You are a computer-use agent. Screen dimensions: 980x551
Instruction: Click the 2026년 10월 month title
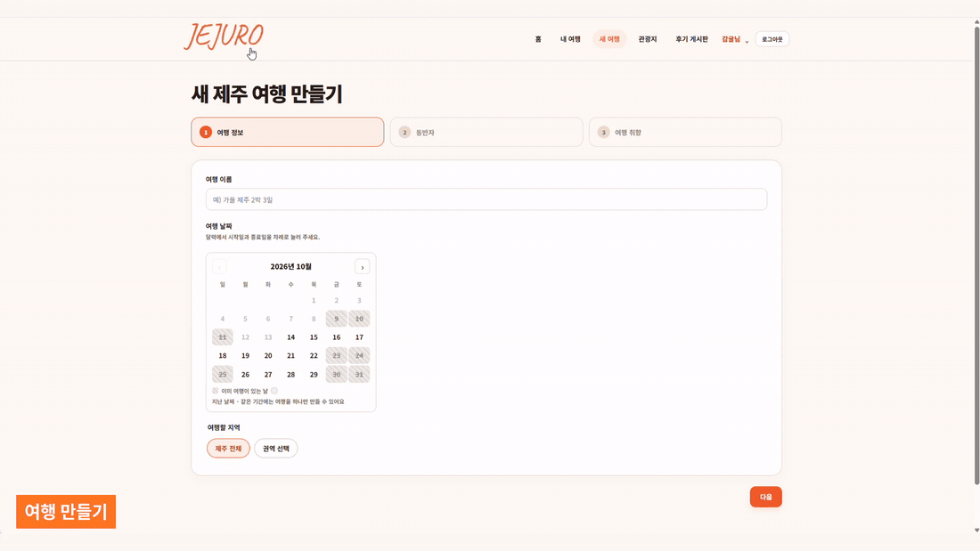click(x=290, y=267)
